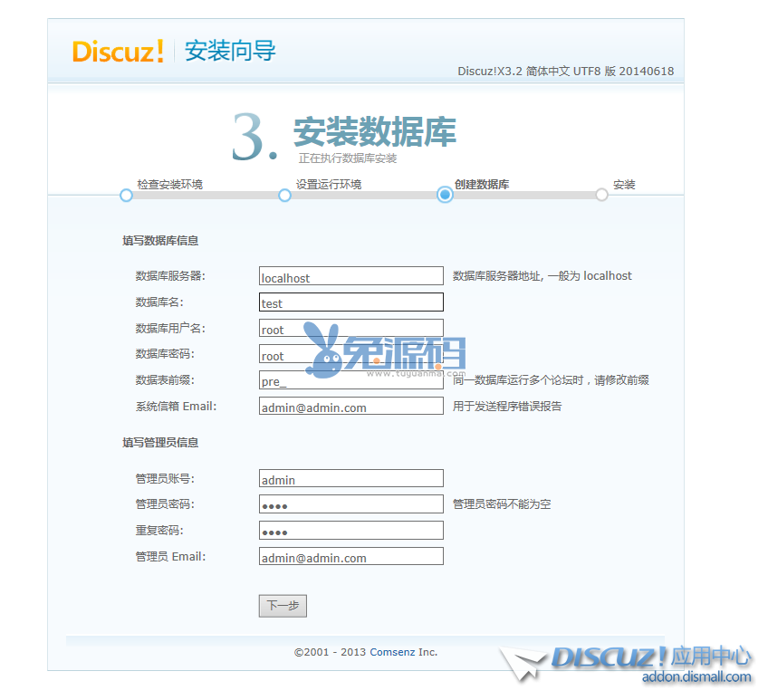
Task: Click the 管理员密码: field label
Action: coord(165,504)
